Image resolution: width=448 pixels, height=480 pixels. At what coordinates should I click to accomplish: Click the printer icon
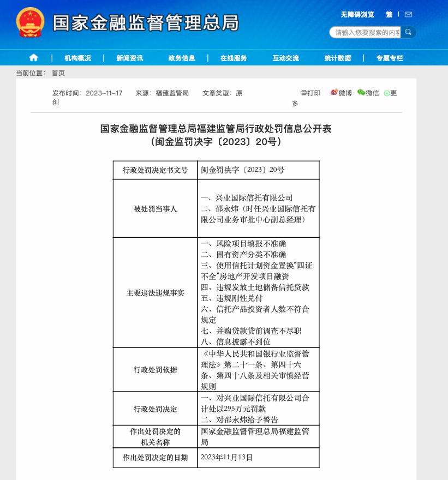click(303, 93)
